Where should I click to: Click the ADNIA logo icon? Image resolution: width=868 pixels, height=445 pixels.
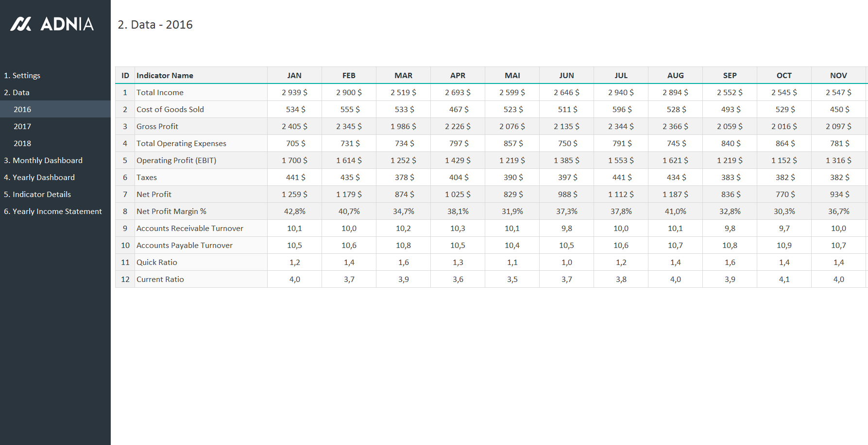[21, 24]
